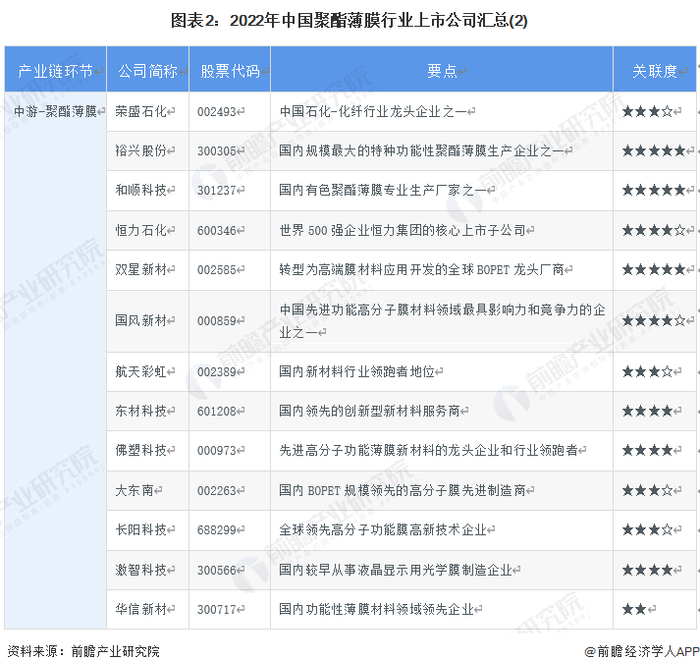Screen dimensions: 700x672
Task: Click stock code 000973
Action: (217, 451)
